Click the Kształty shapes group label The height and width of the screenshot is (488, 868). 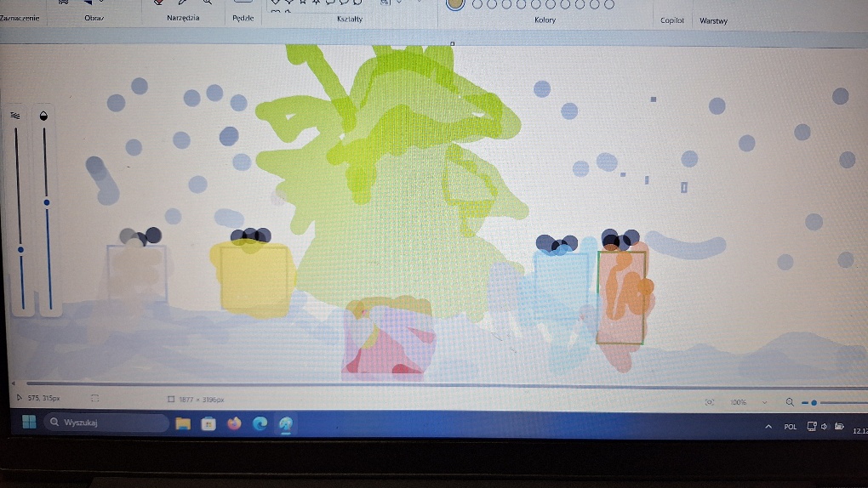pos(350,19)
